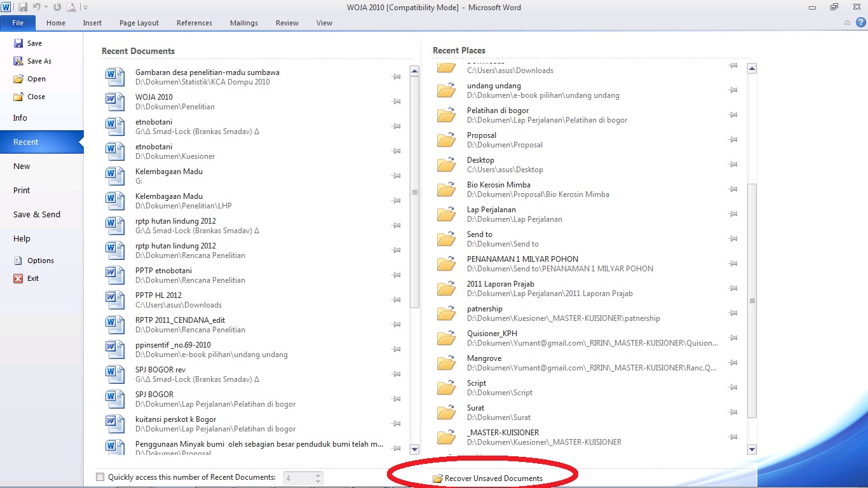This screenshot has width=868, height=488.
Task: Select the Save As icon in the sidebar
Action: (19, 60)
